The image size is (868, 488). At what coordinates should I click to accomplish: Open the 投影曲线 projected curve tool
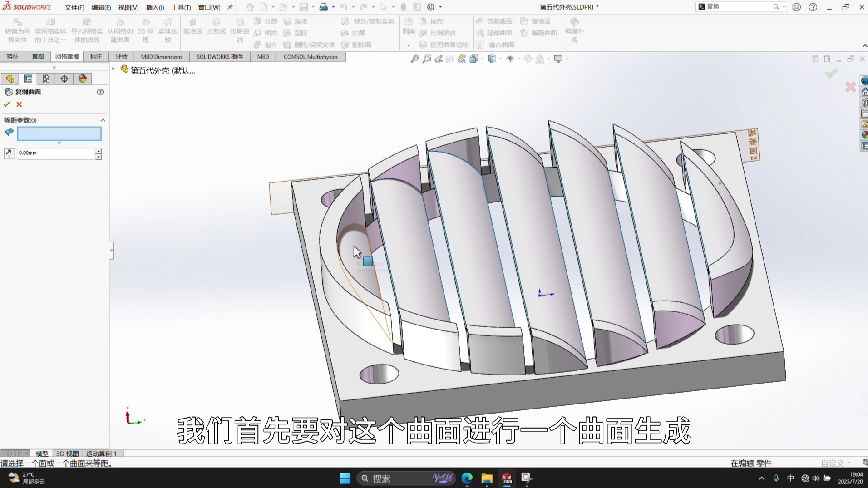point(240,30)
